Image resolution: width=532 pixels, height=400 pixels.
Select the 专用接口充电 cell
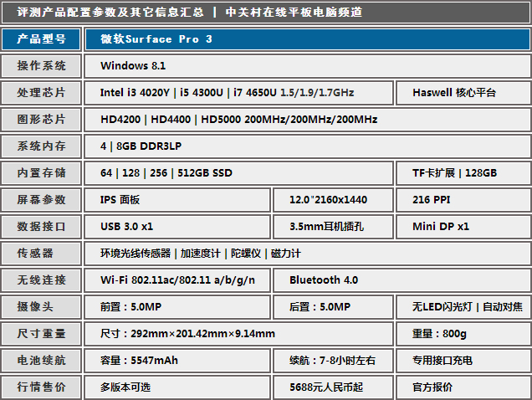click(x=463, y=361)
